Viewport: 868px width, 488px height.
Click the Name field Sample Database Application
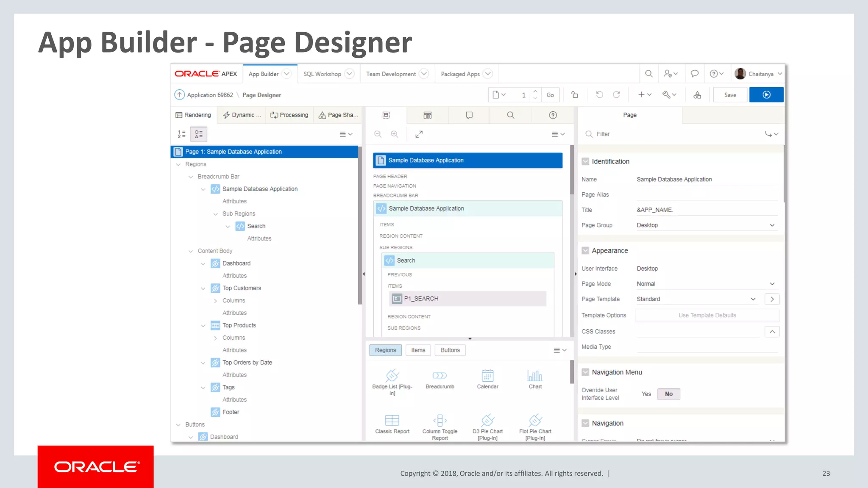point(707,180)
